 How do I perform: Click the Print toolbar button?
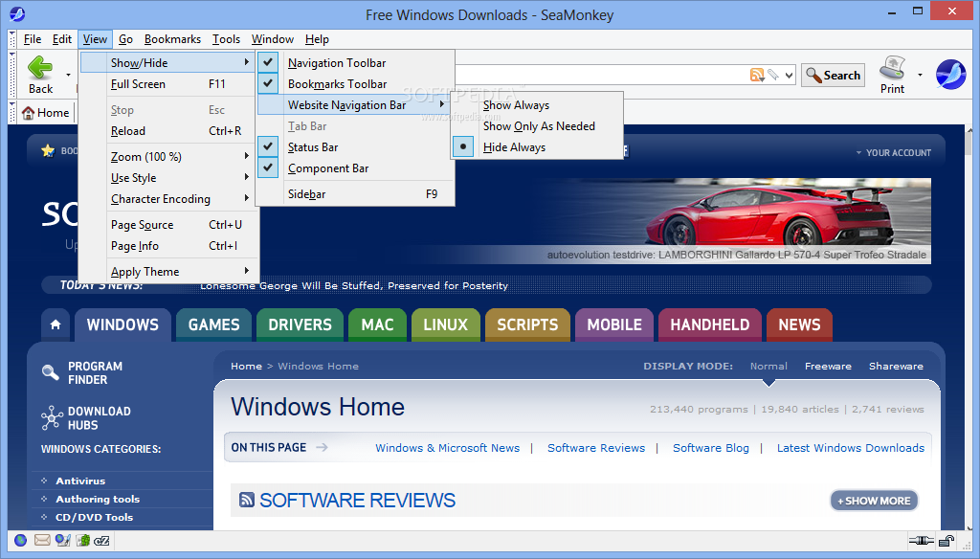click(x=893, y=75)
